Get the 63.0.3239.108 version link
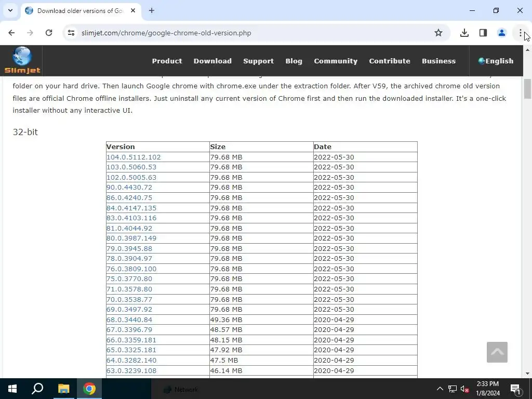The height and width of the screenshot is (399, 532). click(131, 371)
